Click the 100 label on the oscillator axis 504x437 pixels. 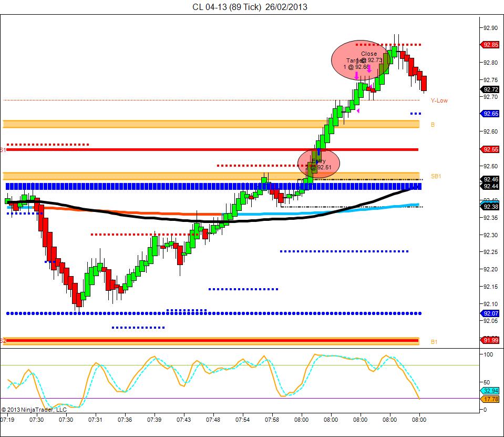coord(488,354)
